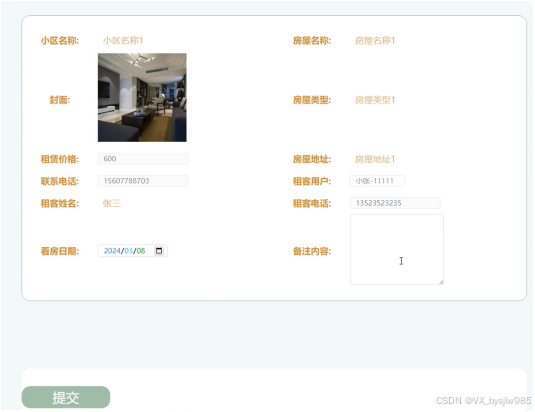Click the tenant name 张三
535x412 pixels.
point(112,203)
